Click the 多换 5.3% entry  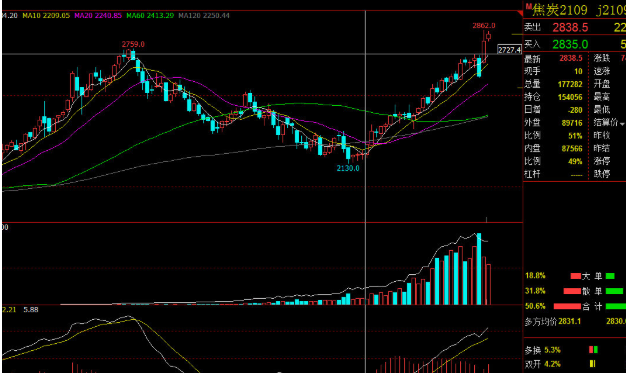[x=543, y=350]
